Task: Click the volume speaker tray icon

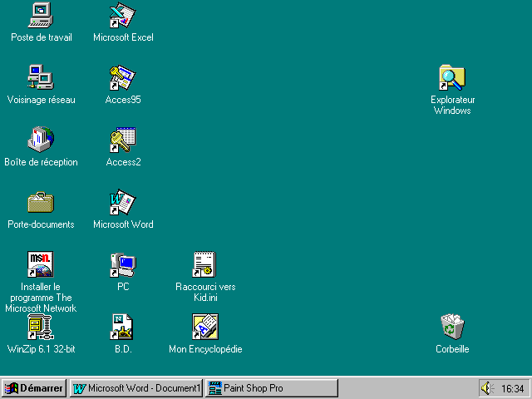Action: (487, 388)
